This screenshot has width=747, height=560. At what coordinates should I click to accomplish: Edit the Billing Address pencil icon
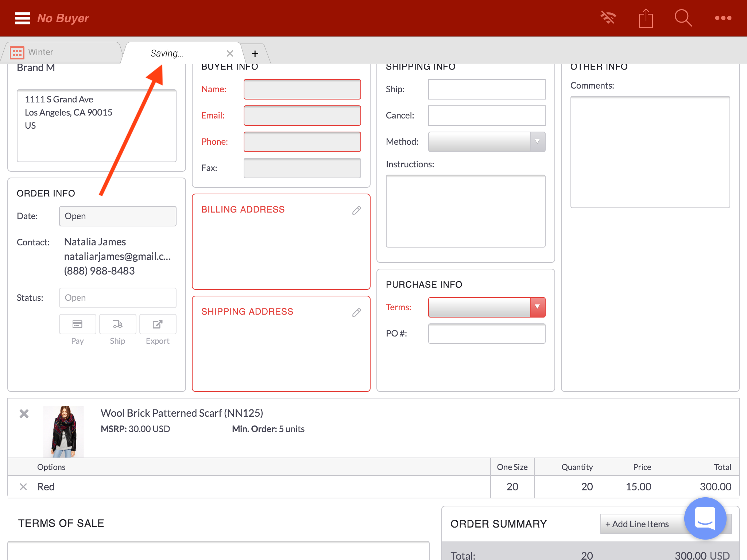click(357, 210)
